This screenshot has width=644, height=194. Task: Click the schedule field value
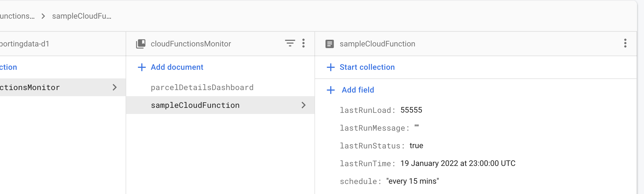[x=413, y=181]
